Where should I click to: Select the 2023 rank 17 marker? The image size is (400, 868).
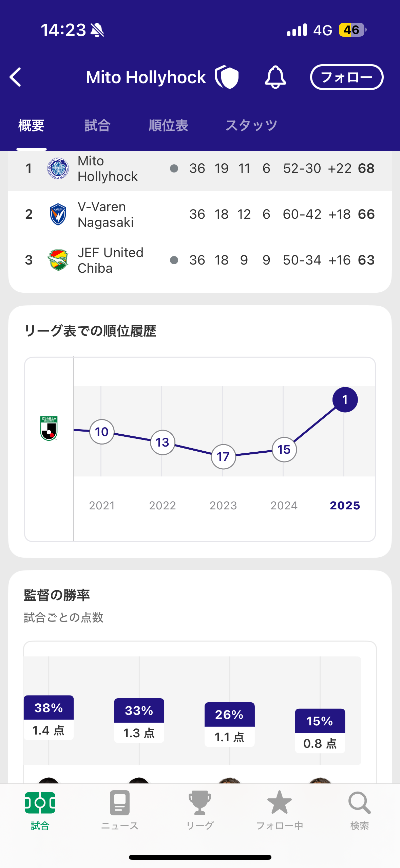(x=223, y=457)
